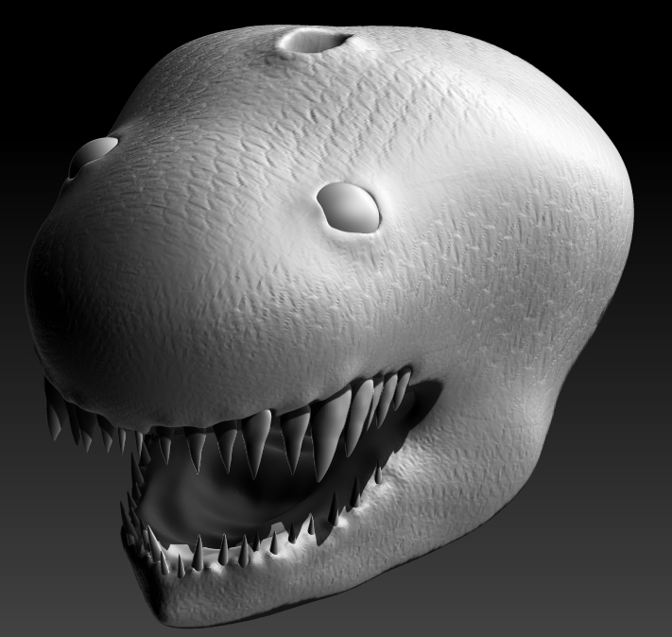Click the creature's central eye bulge

pyautogui.click(x=349, y=208)
